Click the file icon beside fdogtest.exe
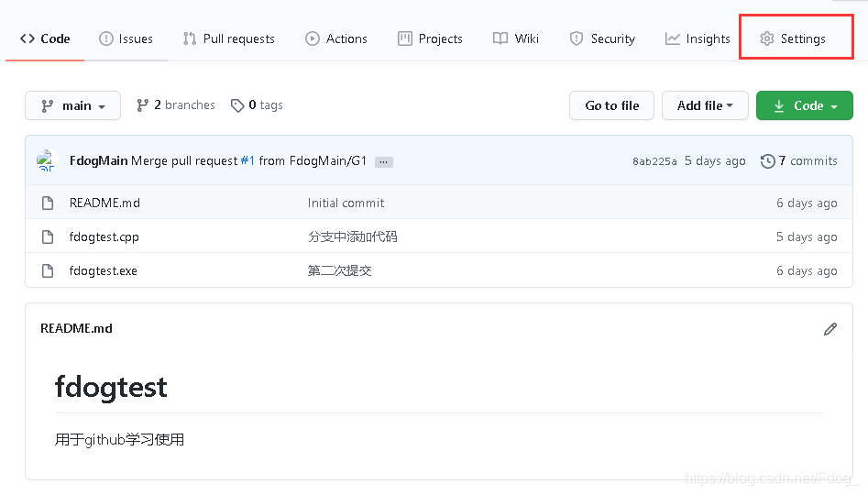Viewport: 868px width, 495px height. [x=48, y=270]
